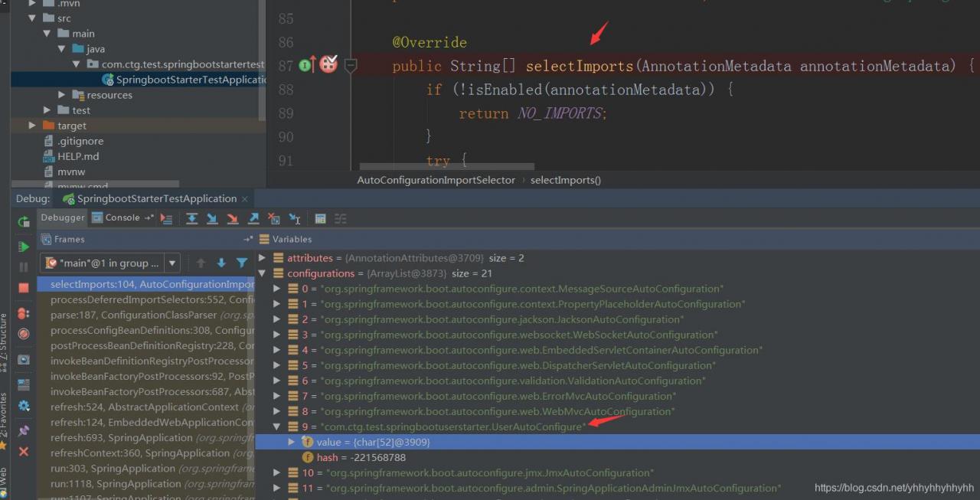Toggle breakpoint on line 87 gutter
Viewport: 980px width, 500px height.
(328, 65)
